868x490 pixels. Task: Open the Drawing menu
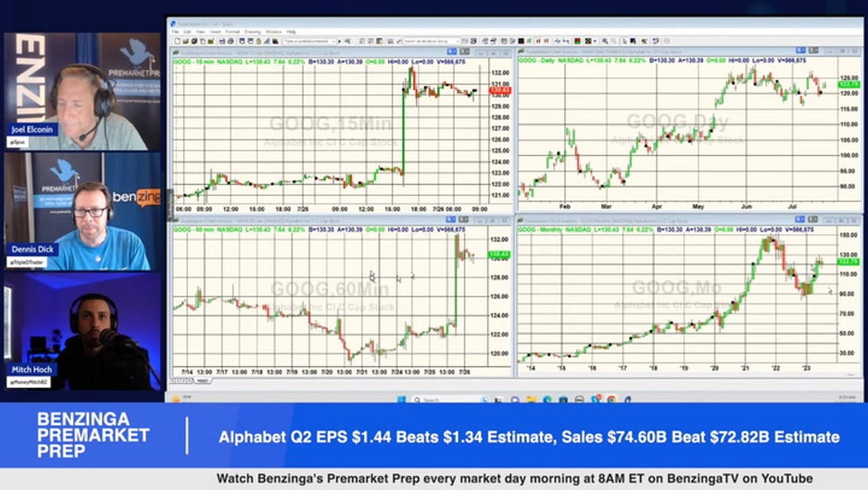click(x=252, y=31)
